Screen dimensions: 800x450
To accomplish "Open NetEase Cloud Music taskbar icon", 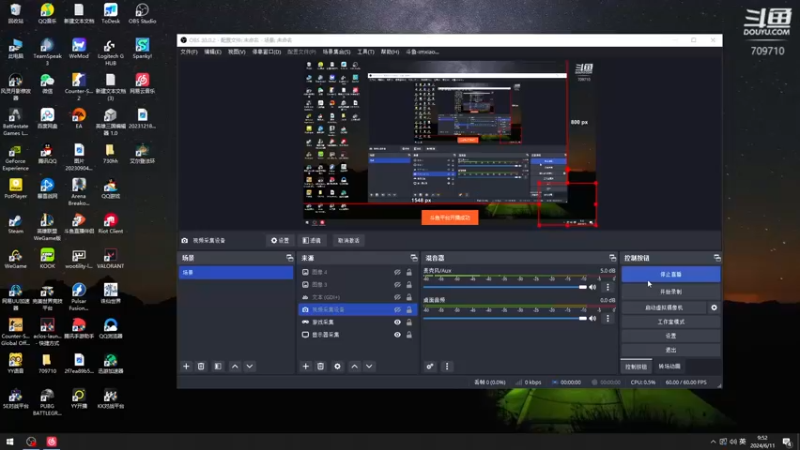I will coord(52,441).
